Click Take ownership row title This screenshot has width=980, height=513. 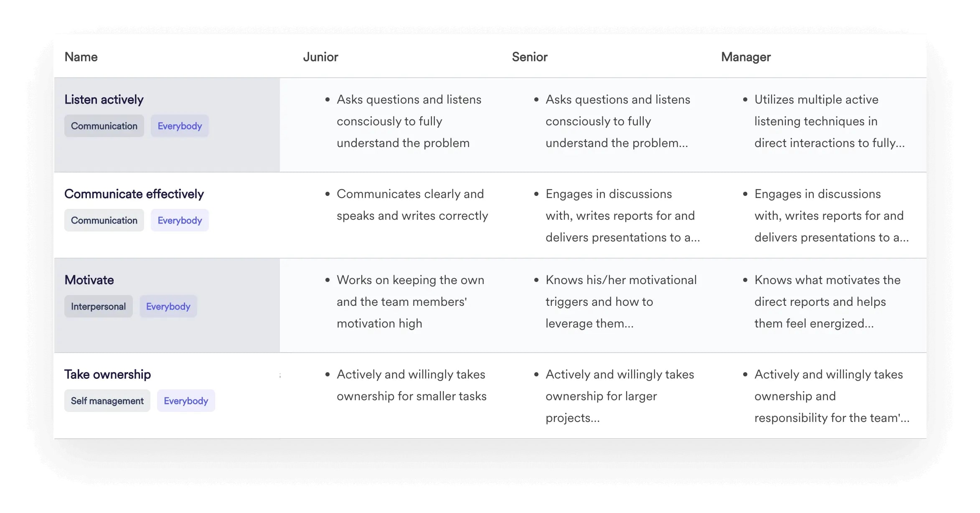[108, 374]
